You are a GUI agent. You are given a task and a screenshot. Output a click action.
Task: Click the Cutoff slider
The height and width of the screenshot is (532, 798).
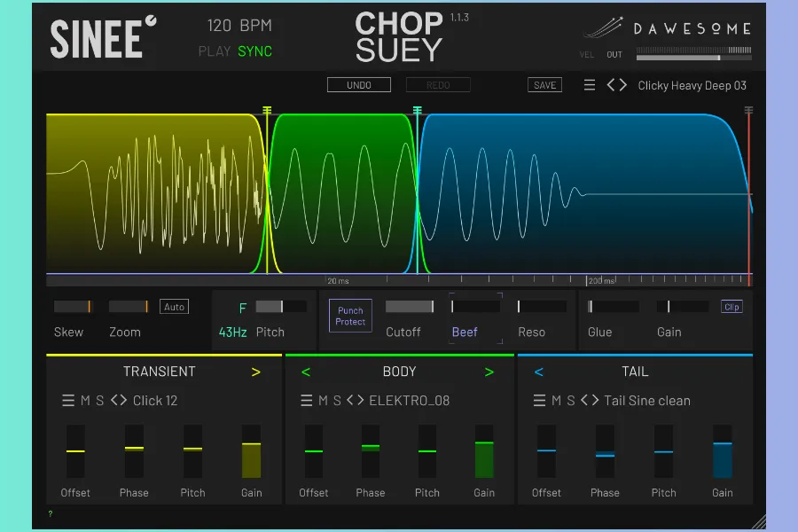410,307
